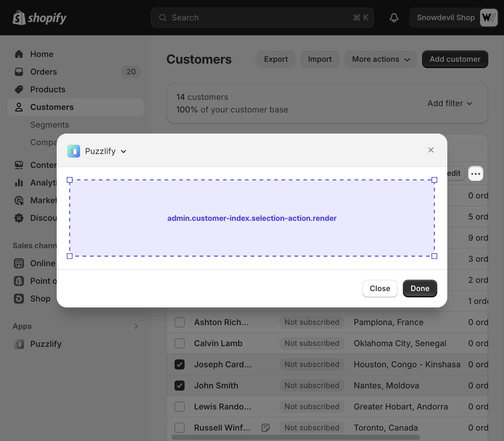Click the note icon beside Russell Winf...

(x=266, y=427)
